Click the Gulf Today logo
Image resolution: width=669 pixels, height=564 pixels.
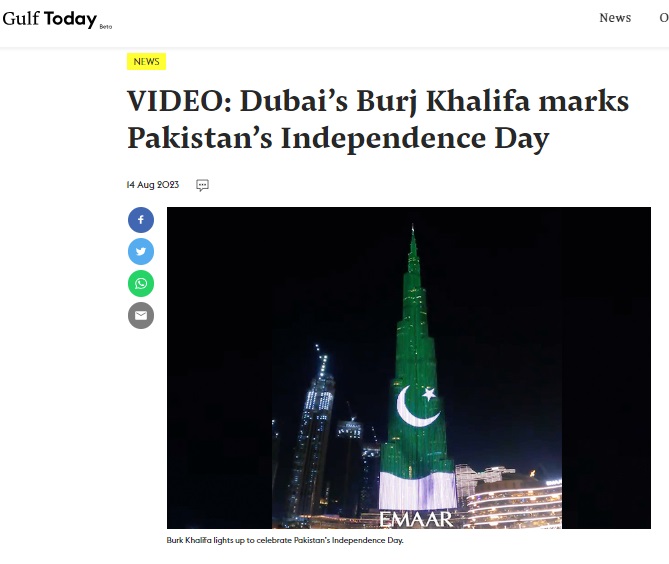click(57, 19)
